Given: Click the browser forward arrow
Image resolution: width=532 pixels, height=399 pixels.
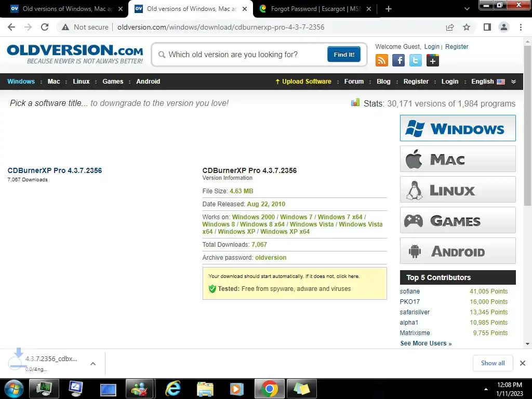Looking at the screenshot, I should tap(28, 27).
